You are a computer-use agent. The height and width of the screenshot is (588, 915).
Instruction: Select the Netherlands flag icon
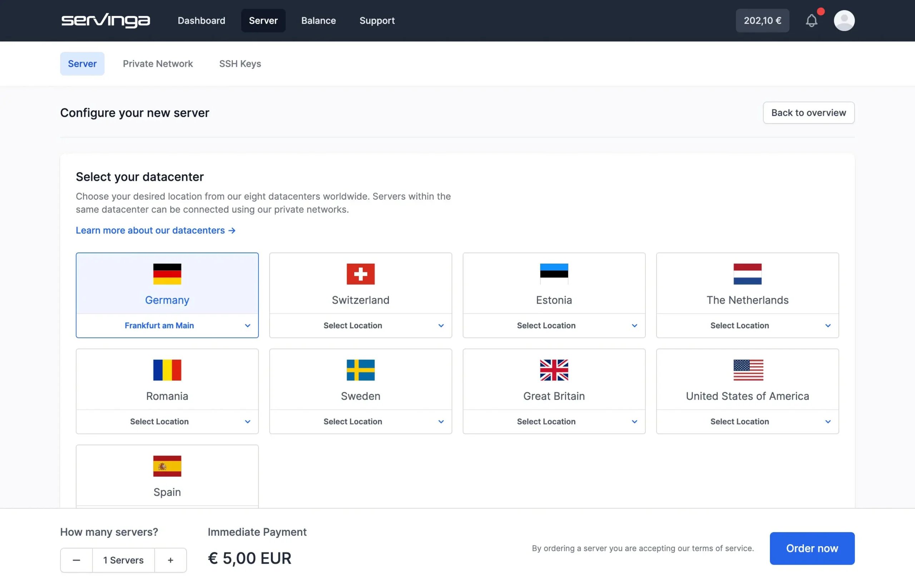[748, 274]
